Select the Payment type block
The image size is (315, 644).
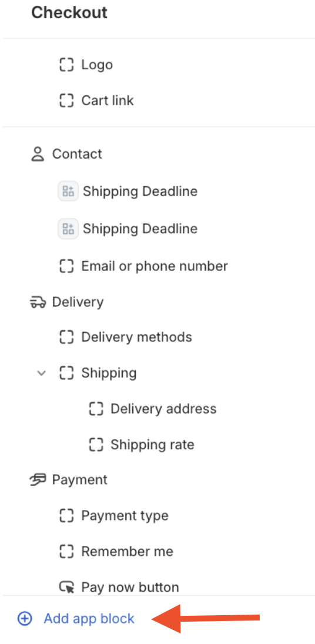tap(125, 515)
